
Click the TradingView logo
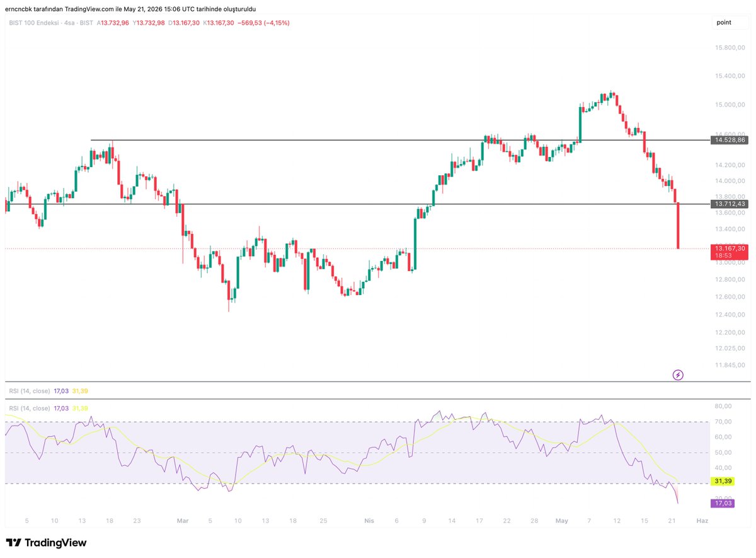click(x=46, y=543)
